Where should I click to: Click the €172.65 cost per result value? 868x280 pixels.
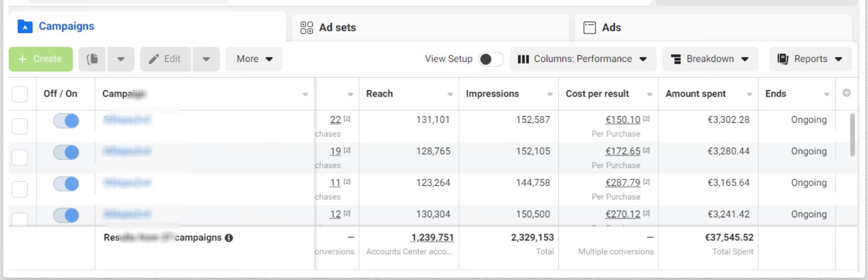click(x=622, y=151)
